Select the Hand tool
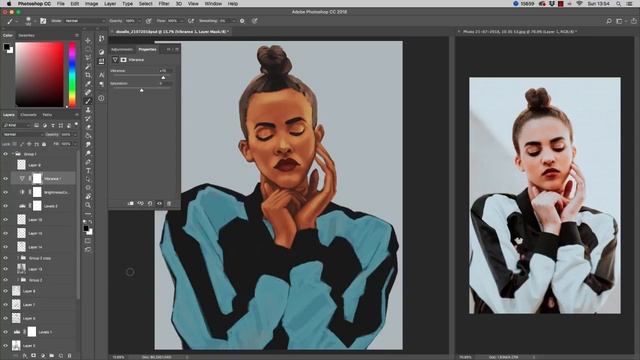Viewport: 640px width, 360px height. (88, 196)
